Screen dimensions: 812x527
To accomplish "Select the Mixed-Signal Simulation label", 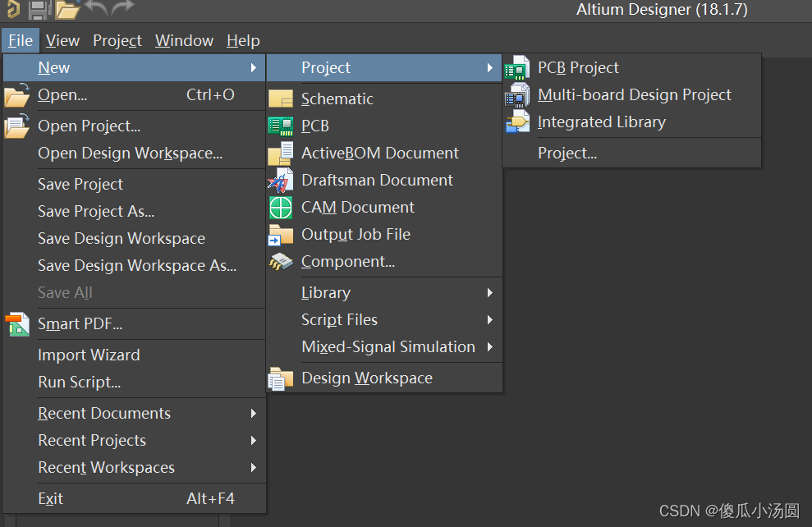I will 388,347.
